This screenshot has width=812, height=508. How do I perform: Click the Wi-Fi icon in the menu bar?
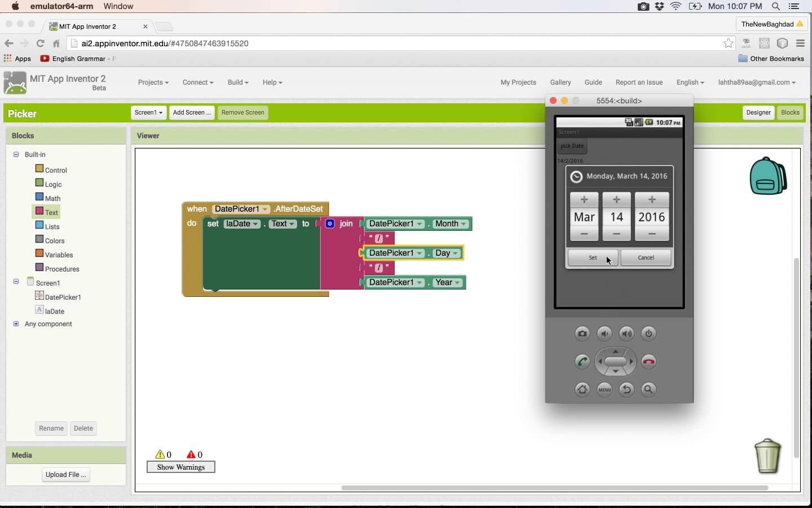coord(676,6)
